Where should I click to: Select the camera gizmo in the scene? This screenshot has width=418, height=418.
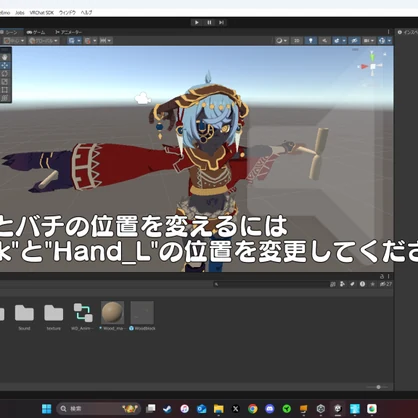[x=143, y=98]
